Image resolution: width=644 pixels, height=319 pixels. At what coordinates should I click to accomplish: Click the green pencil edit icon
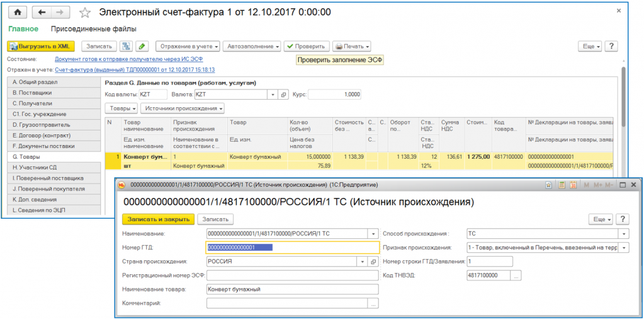coord(142,46)
